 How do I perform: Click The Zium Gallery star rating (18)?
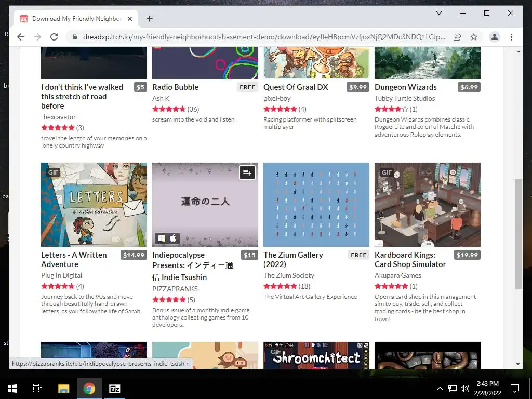click(x=287, y=286)
